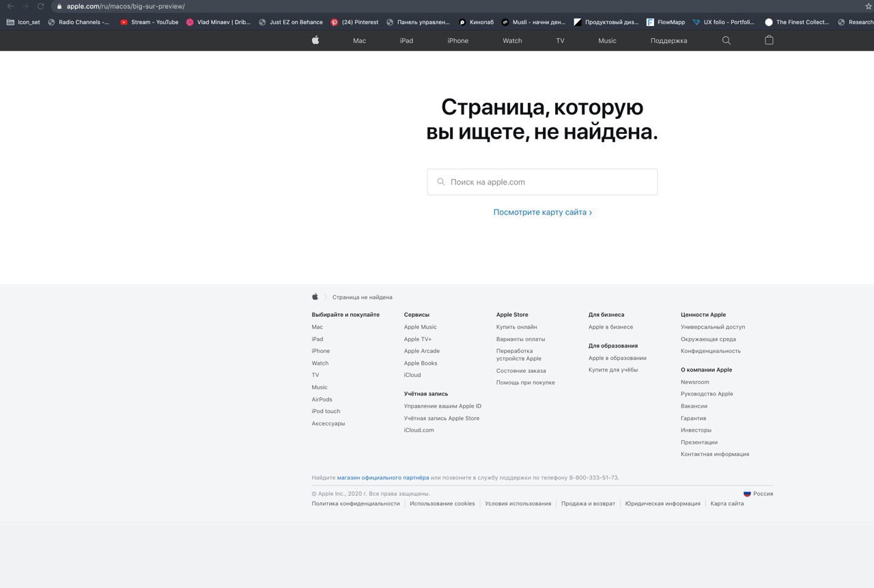This screenshot has height=588, width=874.
Task: Click the browser back arrow
Action: (10, 6)
